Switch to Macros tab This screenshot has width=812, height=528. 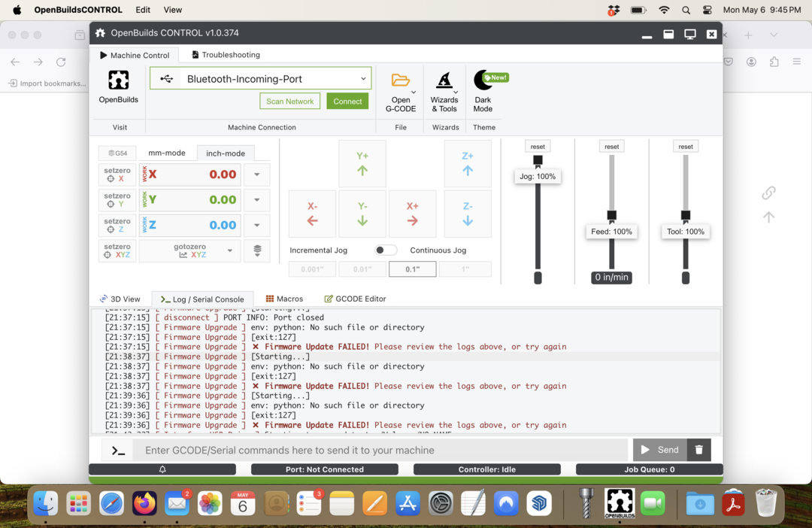tap(284, 299)
